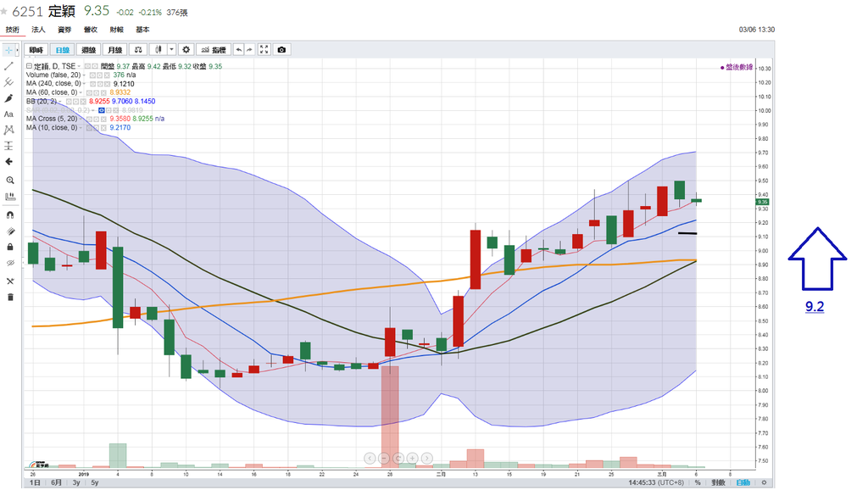
Task: Select the trend line drawing tool
Action: (8, 66)
